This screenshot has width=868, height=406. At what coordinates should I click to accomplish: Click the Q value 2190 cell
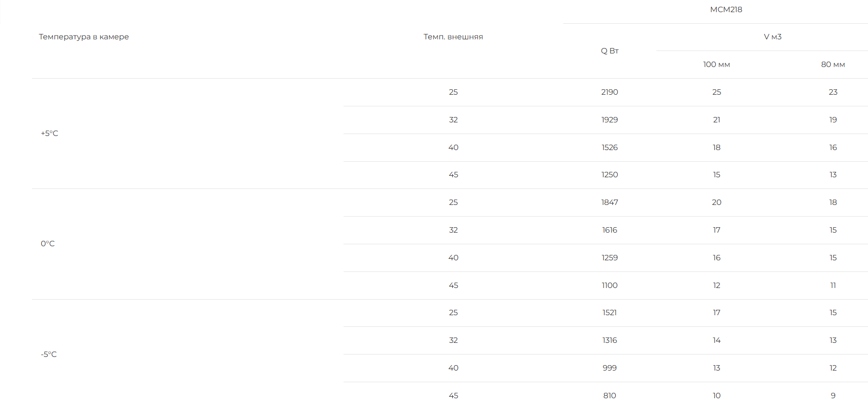click(x=609, y=92)
